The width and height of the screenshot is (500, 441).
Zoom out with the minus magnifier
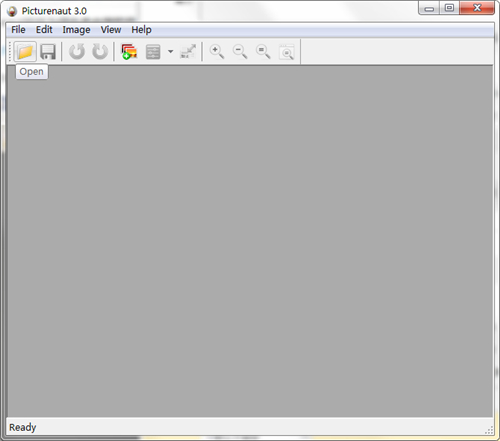coord(240,52)
